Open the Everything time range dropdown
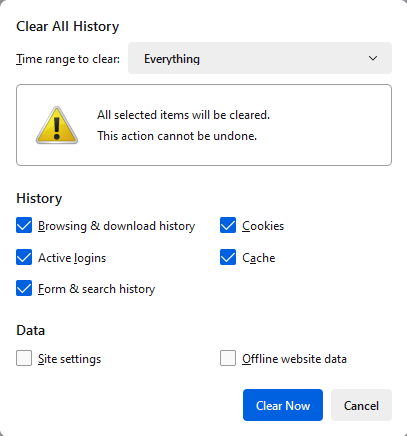This screenshot has height=436, width=407. coord(260,58)
